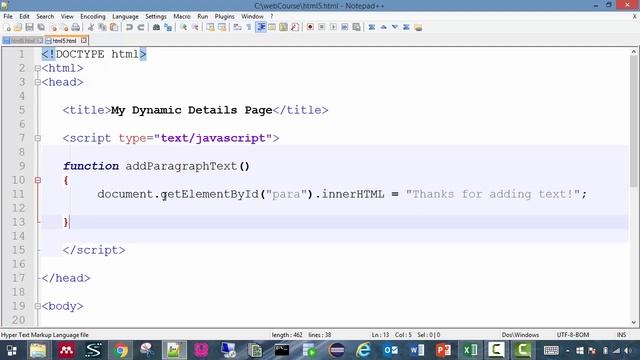Save the recorded macro icon
The height and width of the screenshot is (360, 640).
(x=356, y=27)
